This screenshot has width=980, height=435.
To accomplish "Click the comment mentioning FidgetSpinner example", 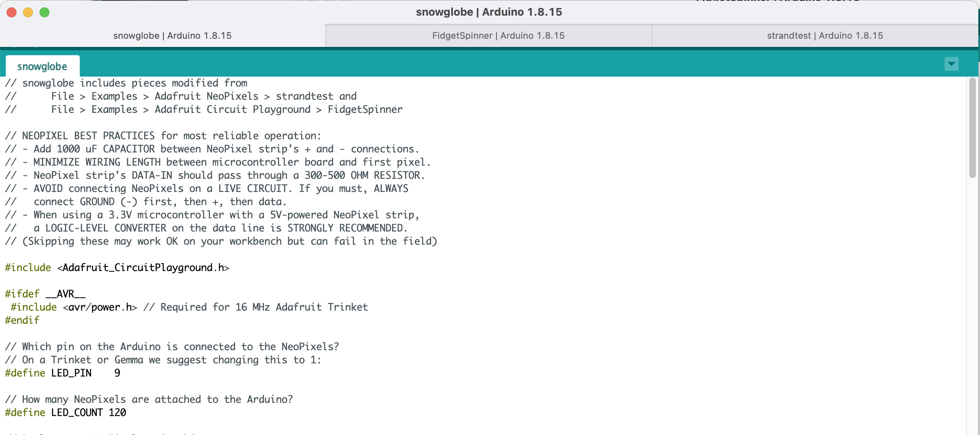I will [226, 110].
